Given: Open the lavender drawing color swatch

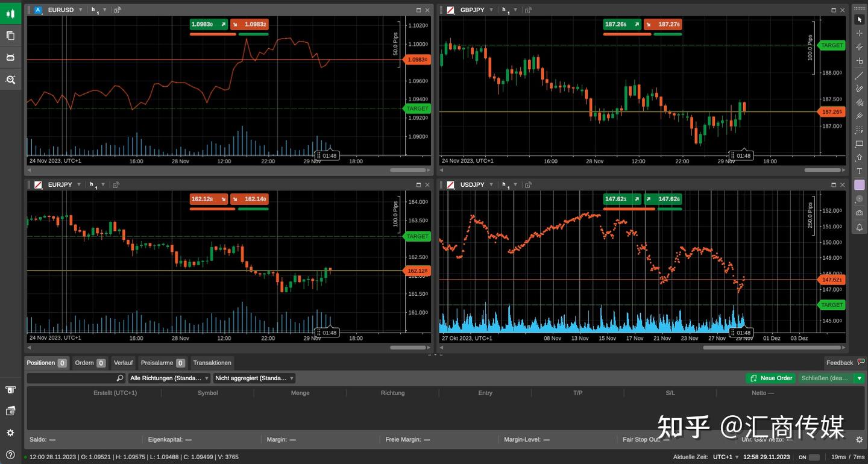Looking at the screenshot, I should click(860, 185).
